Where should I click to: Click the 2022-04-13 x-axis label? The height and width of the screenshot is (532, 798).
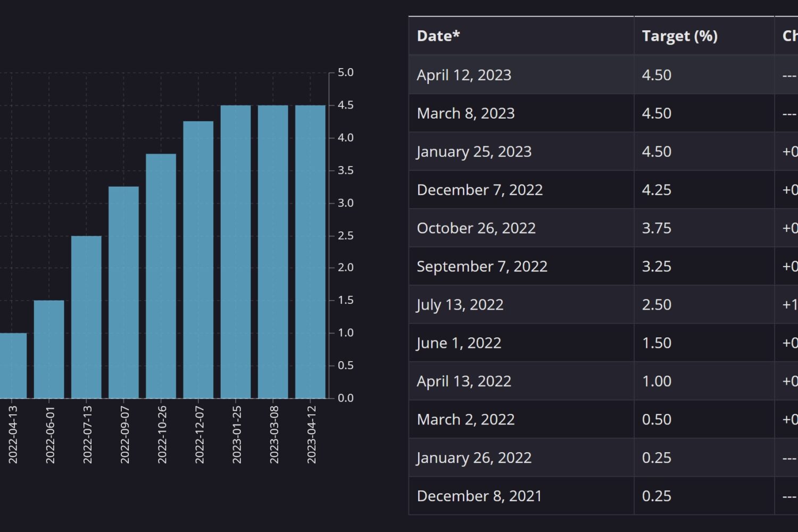[13, 435]
